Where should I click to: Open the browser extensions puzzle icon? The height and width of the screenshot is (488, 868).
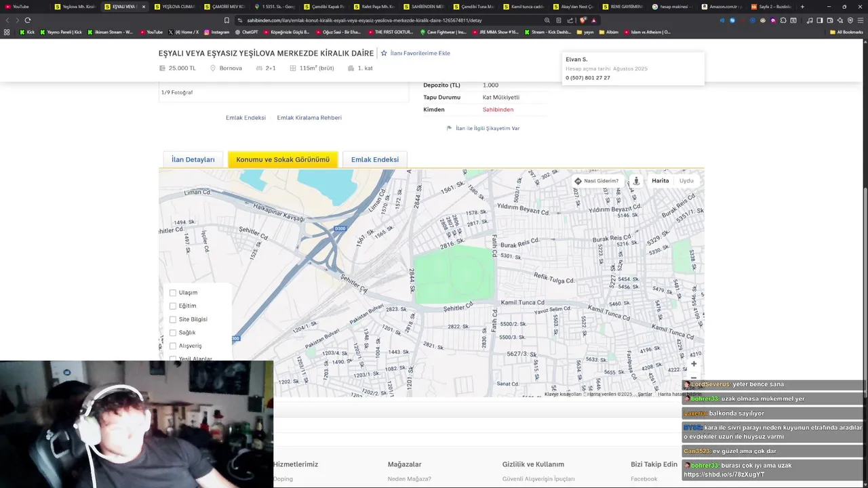pos(783,20)
